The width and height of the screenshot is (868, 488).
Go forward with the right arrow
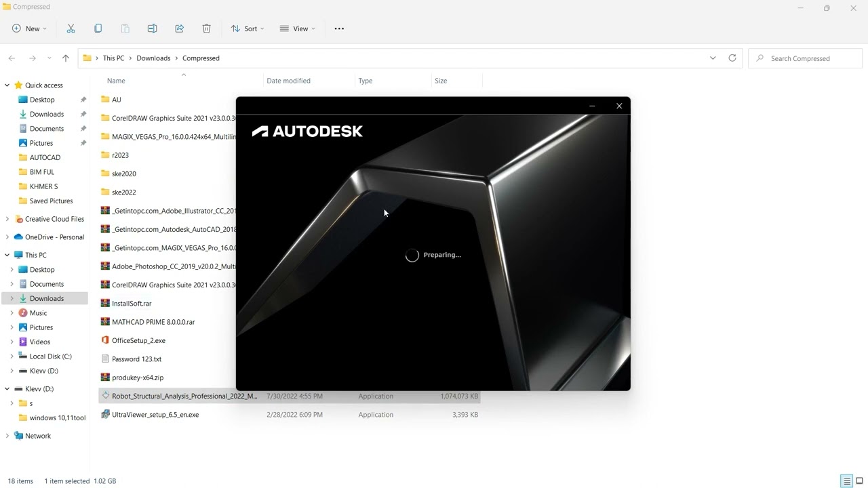[32, 58]
